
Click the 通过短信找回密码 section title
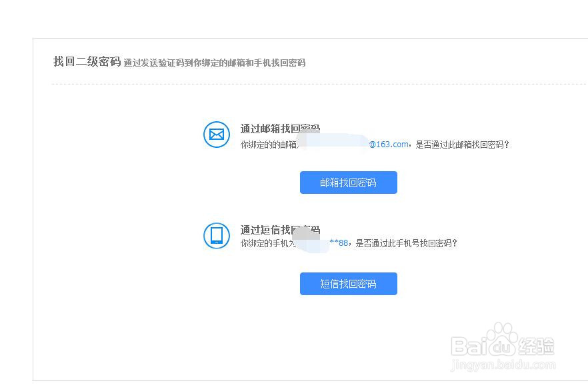pos(279,229)
